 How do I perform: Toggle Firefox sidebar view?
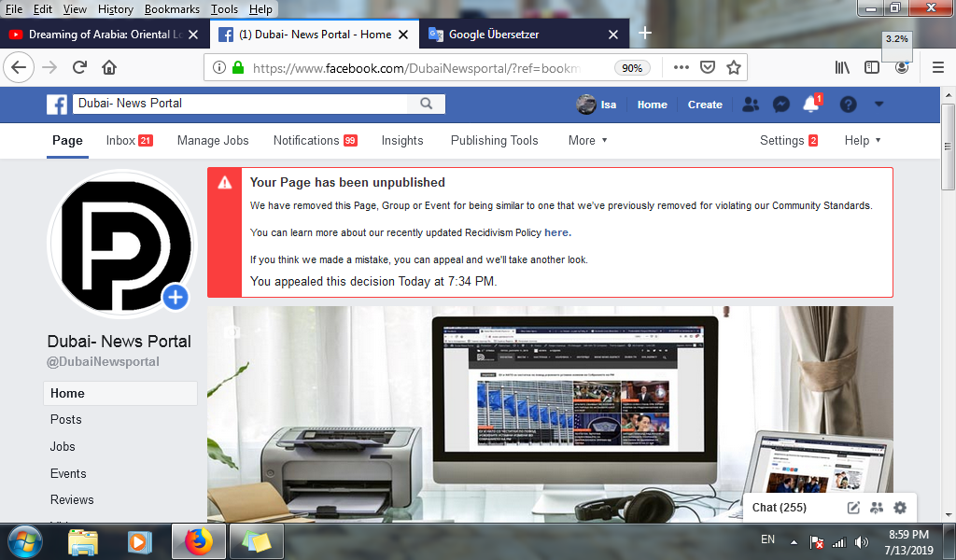(872, 67)
